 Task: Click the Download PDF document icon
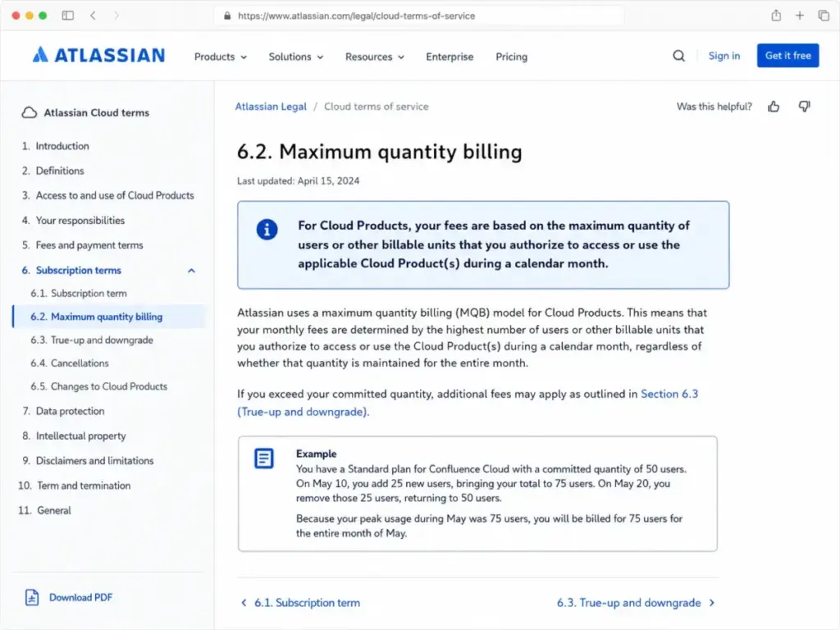coord(32,597)
